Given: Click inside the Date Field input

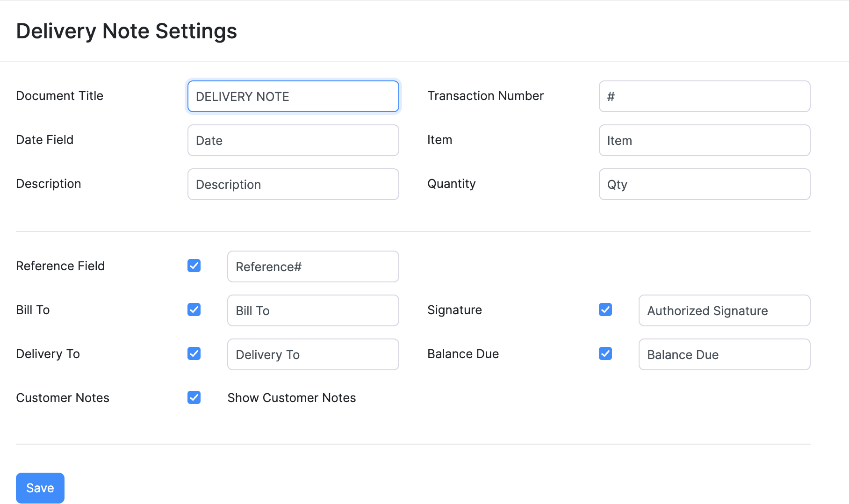Looking at the screenshot, I should [x=293, y=140].
